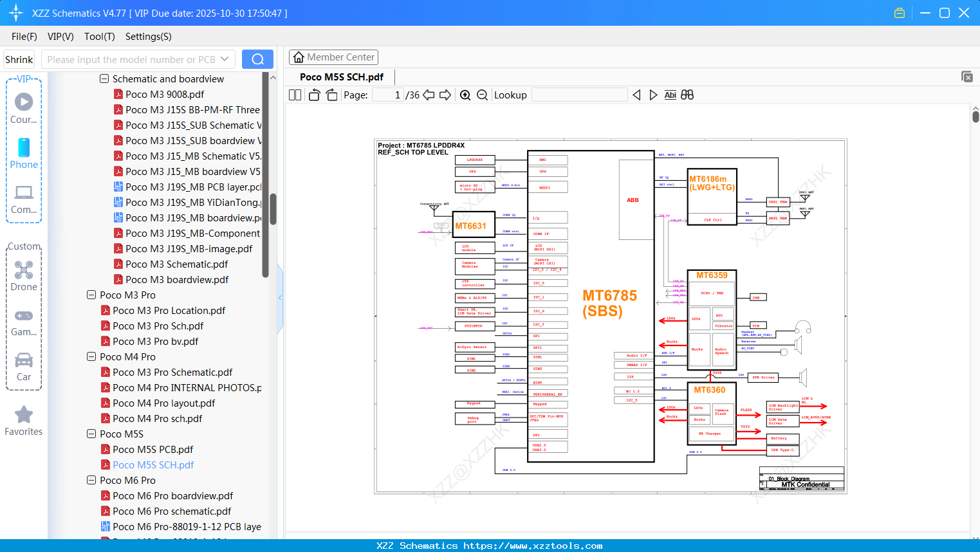This screenshot has width=980, height=552.
Task: Collapse the Poco M3 Pro folder
Action: click(x=91, y=295)
